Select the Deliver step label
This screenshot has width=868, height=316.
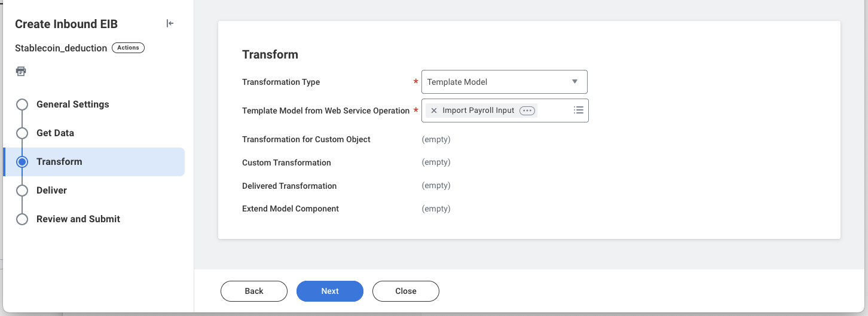(51, 191)
